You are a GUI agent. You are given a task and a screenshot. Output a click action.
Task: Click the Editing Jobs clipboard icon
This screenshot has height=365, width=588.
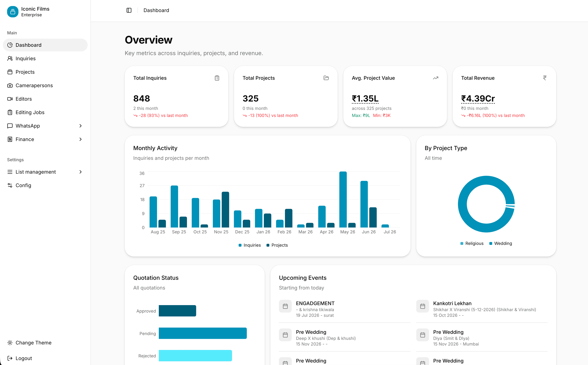[x=10, y=112]
